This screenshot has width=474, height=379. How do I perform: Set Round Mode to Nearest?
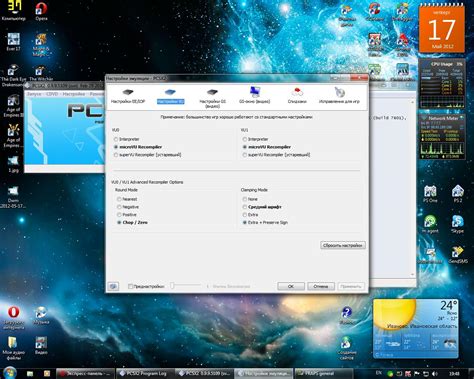(x=127, y=199)
